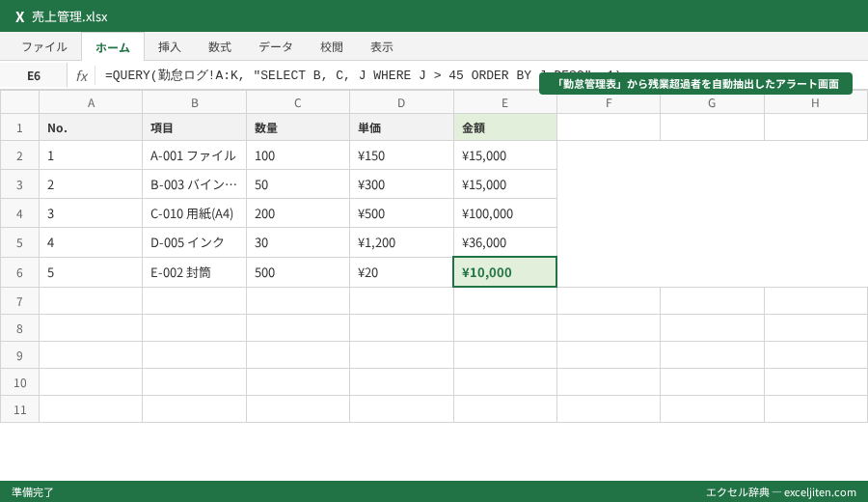This screenshot has height=502, width=868.
Task: Click quantity cell 200
Action: coord(298,213)
